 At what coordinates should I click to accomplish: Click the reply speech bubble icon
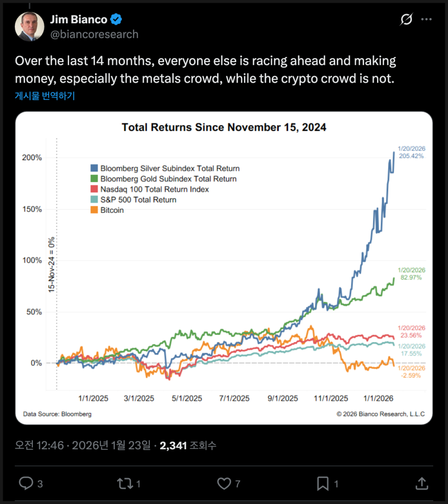click(25, 484)
